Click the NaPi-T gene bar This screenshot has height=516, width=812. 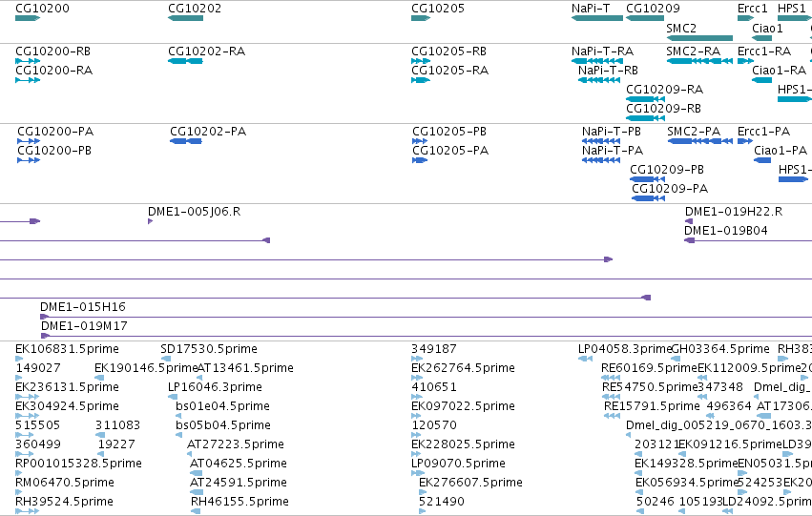pos(597,18)
